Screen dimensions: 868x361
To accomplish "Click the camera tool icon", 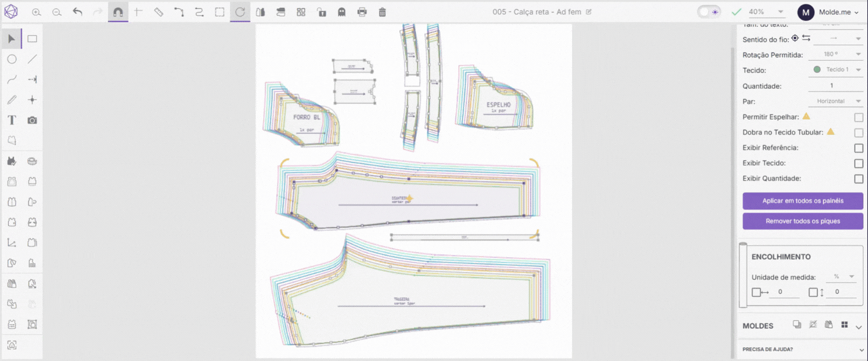I will (32, 120).
